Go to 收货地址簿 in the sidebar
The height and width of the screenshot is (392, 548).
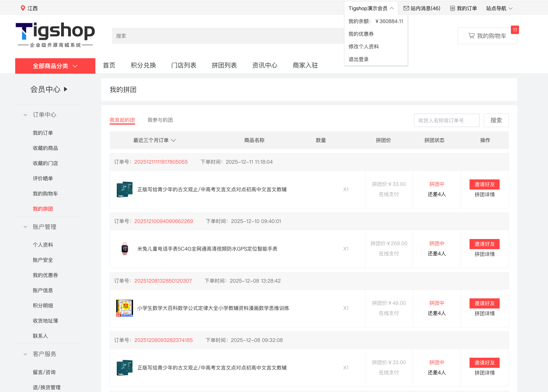[x=45, y=321]
